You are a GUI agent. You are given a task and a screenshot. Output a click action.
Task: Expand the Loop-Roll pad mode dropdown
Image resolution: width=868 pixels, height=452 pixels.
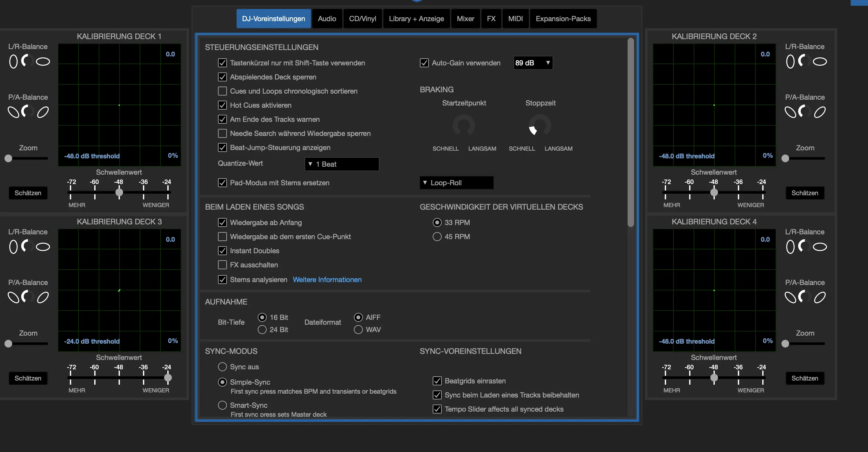pos(456,183)
